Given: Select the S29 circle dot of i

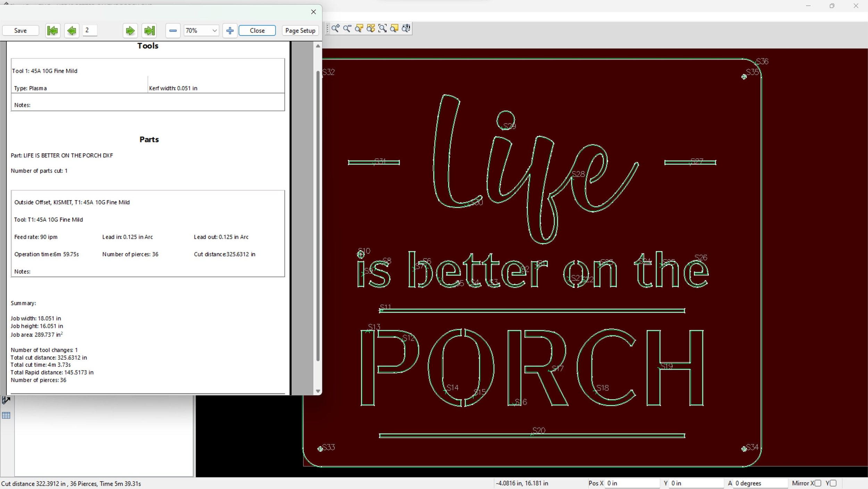Looking at the screenshot, I should click(x=506, y=120).
